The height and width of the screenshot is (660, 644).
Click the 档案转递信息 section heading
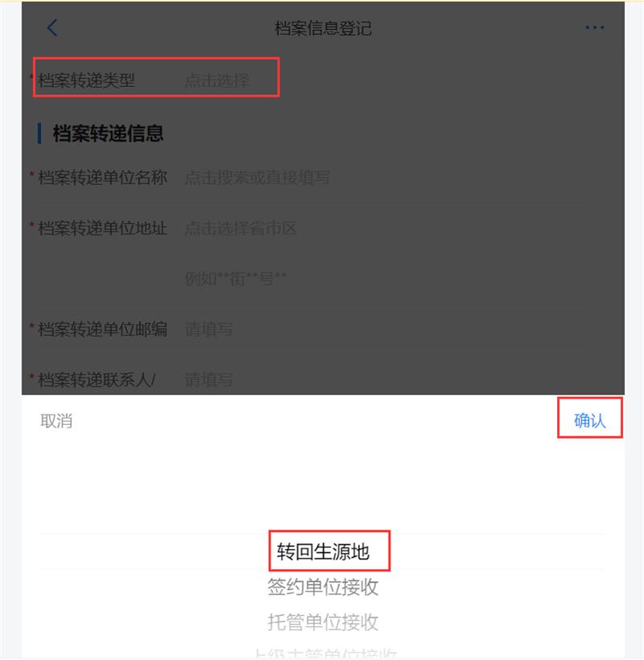pyautogui.click(x=108, y=134)
